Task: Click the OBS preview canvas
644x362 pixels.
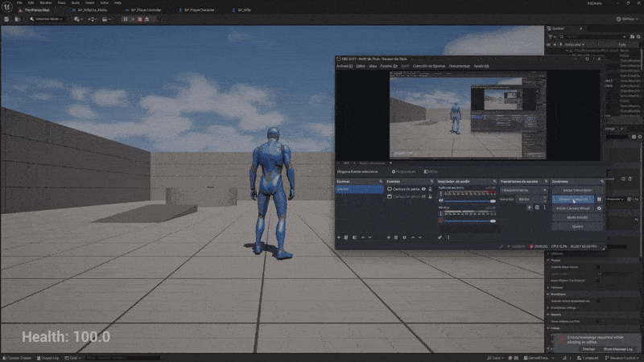Action: point(468,115)
